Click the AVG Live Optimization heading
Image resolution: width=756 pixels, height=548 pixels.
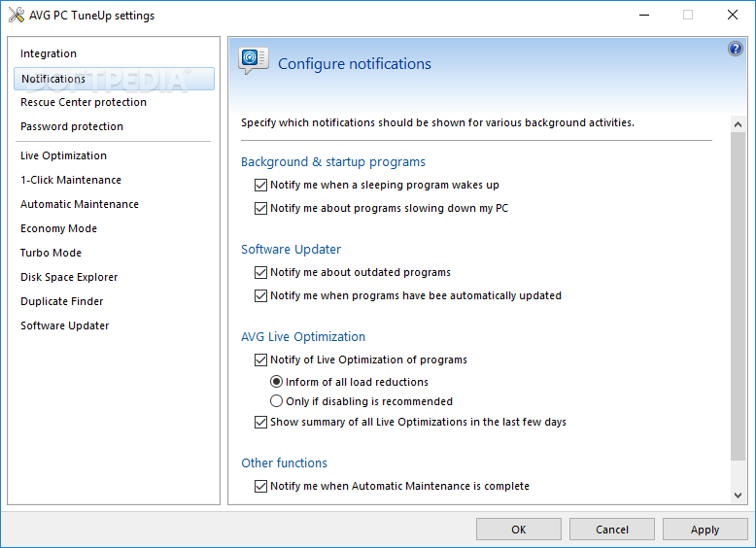(x=303, y=337)
